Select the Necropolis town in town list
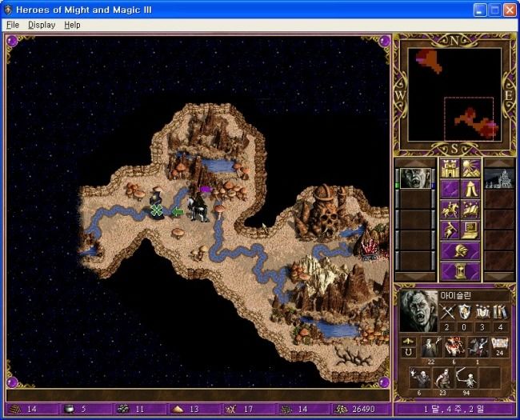The image size is (520, 420). [499, 178]
